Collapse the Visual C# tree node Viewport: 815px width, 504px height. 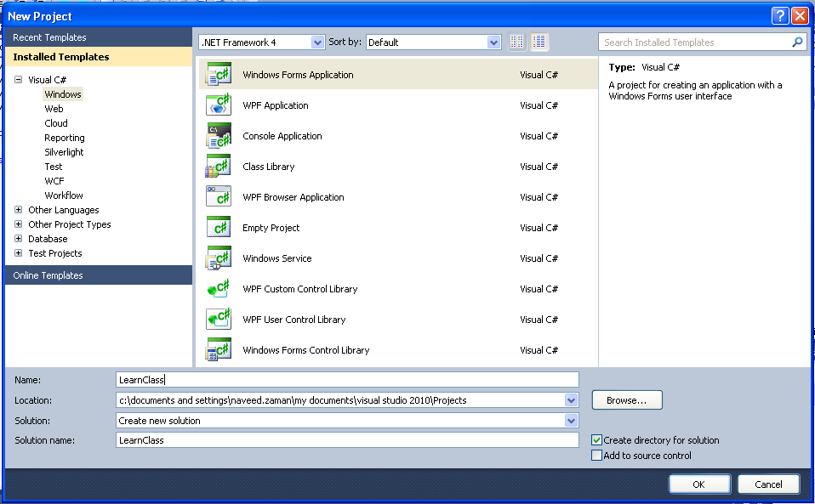(18, 79)
